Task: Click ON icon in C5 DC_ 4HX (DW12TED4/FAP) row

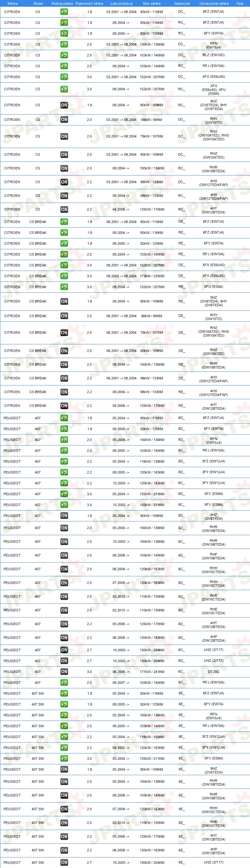Action: pyautogui.click(x=64, y=182)
